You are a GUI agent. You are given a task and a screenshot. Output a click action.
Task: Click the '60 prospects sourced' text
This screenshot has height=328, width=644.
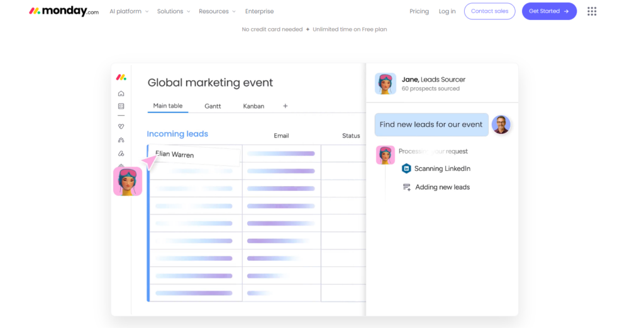click(x=430, y=89)
